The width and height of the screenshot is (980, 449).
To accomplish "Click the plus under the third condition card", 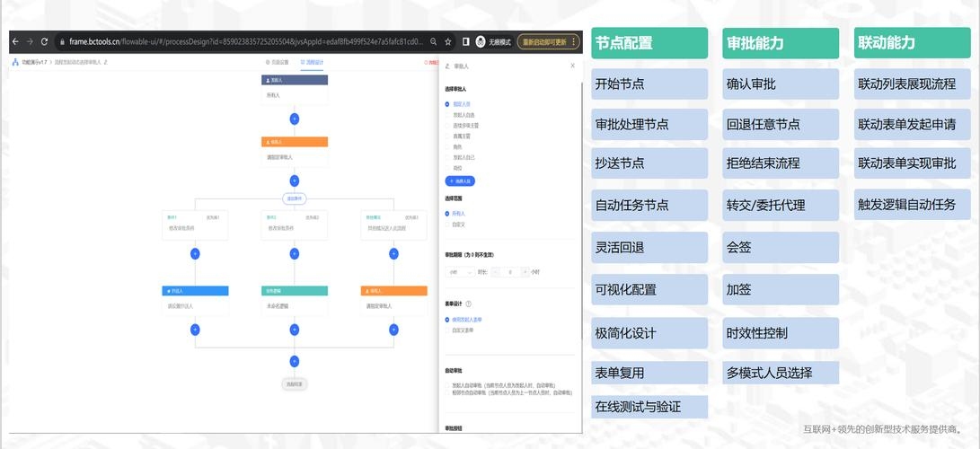I will click(393, 253).
